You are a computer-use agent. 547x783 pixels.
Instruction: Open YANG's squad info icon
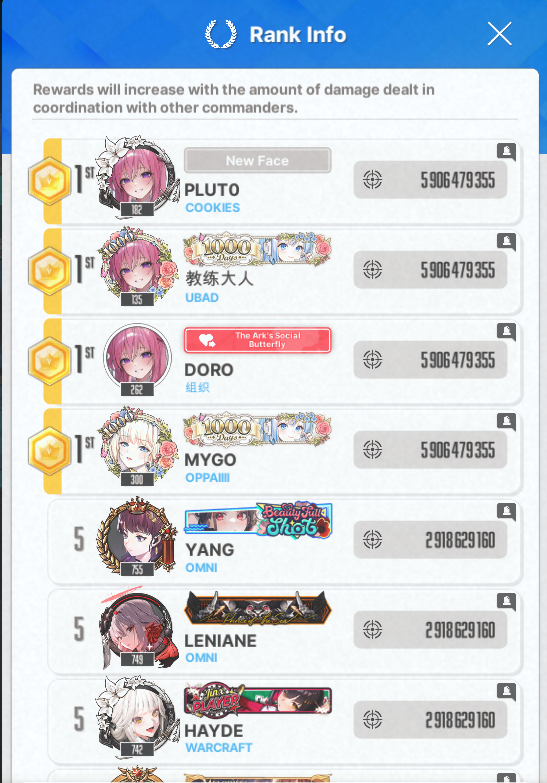pyautogui.click(x=506, y=512)
